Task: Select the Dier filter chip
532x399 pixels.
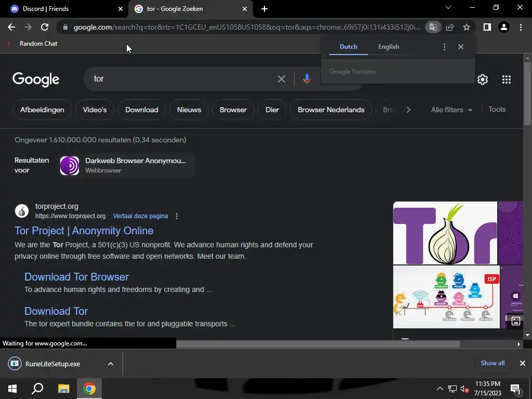Action: pos(272,110)
